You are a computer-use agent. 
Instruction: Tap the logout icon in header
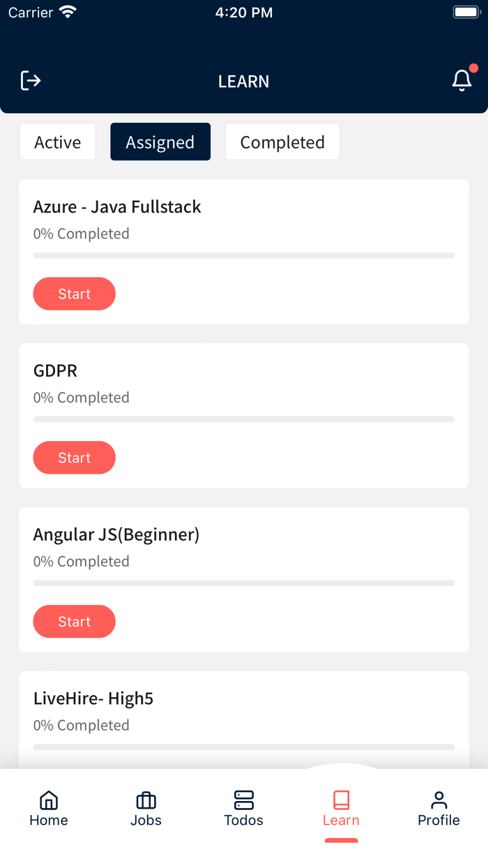click(x=31, y=81)
